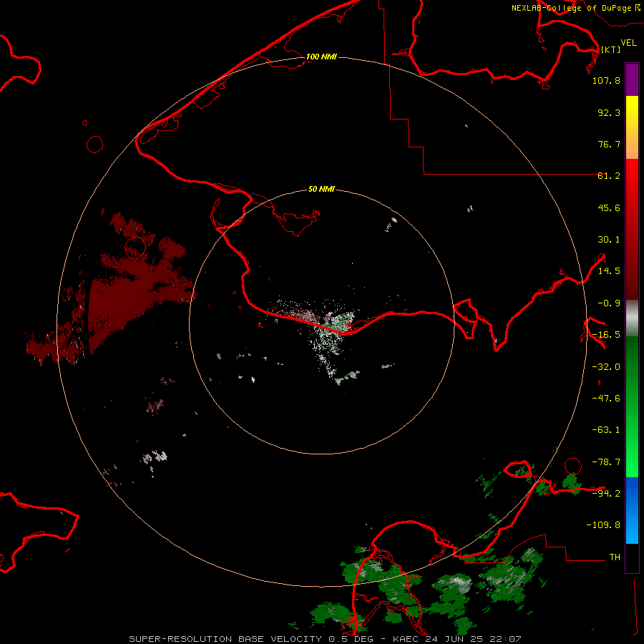644x644 pixels.
Task: Select the -16.5 legend value
Action: click(606, 335)
